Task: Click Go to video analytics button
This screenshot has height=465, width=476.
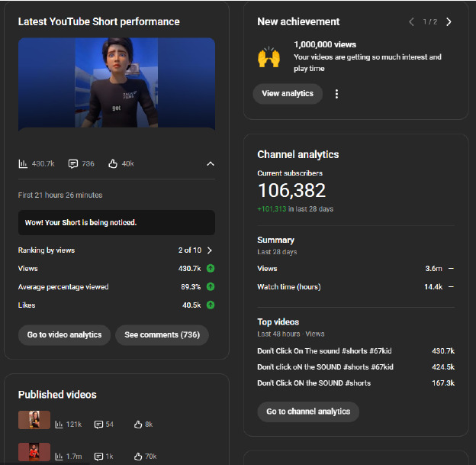Action: [x=64, y=335]
